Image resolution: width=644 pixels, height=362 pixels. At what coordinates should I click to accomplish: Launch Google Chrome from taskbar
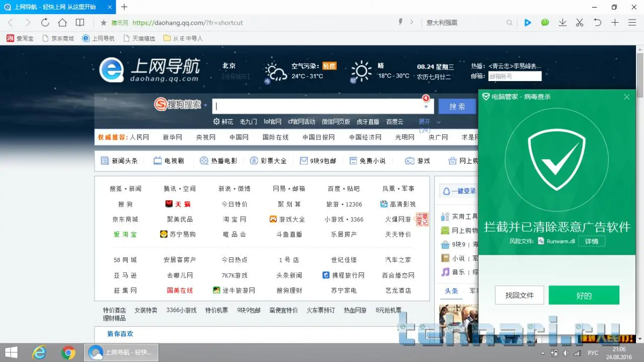[68, 352]
